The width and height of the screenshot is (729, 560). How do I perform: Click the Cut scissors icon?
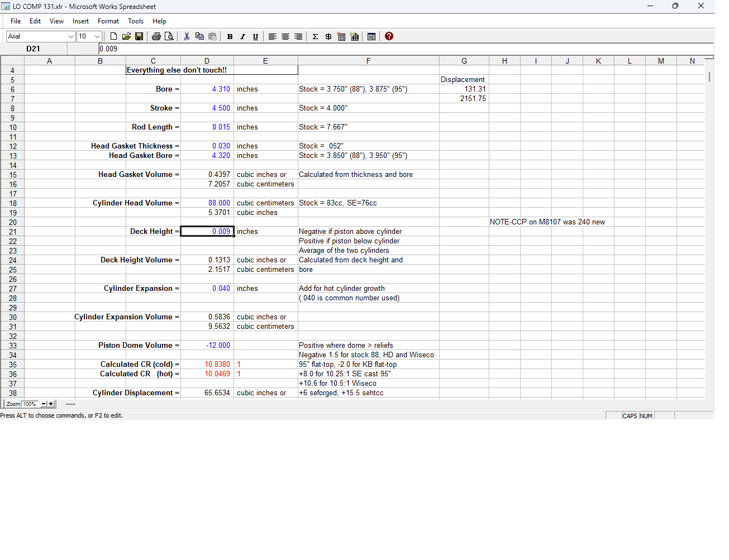click(x=187, y=36)
